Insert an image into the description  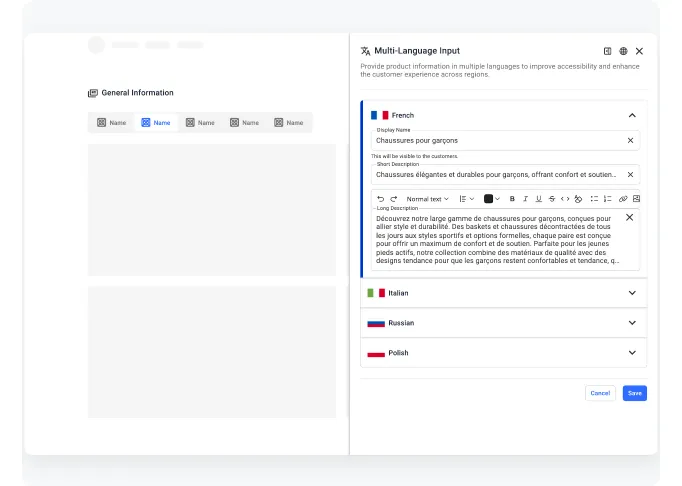click(x=636, y=199)
